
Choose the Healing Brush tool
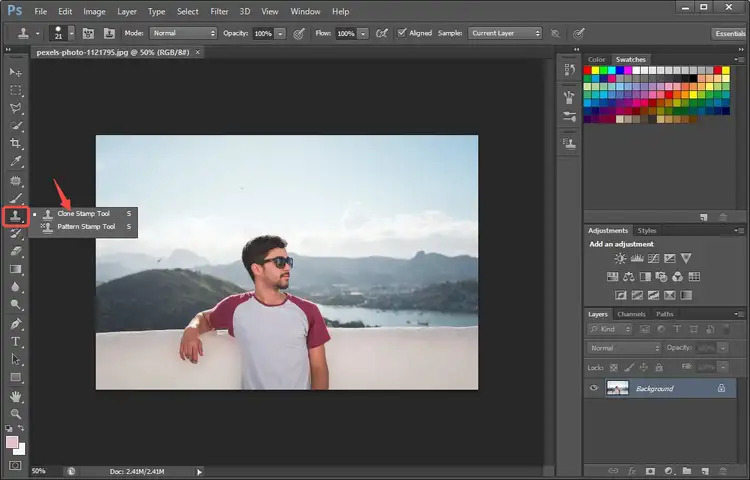pos(16,181)
